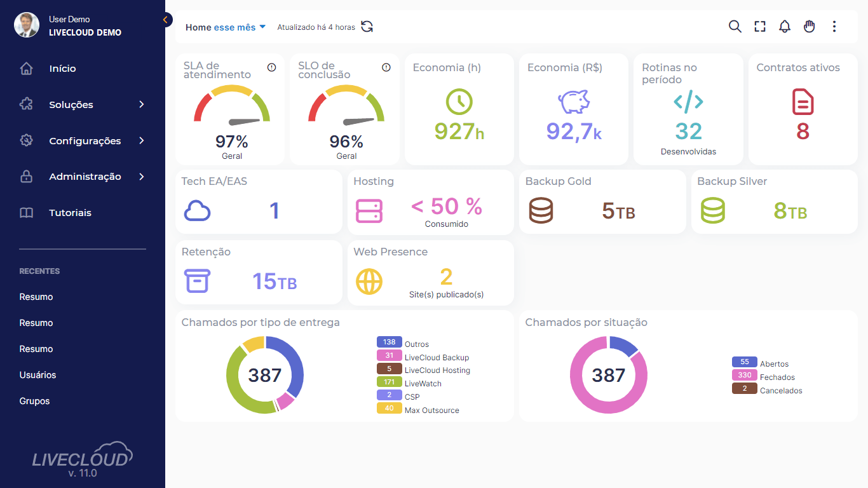Click the SLA de atendimento gauge

(x=232, y=104)
